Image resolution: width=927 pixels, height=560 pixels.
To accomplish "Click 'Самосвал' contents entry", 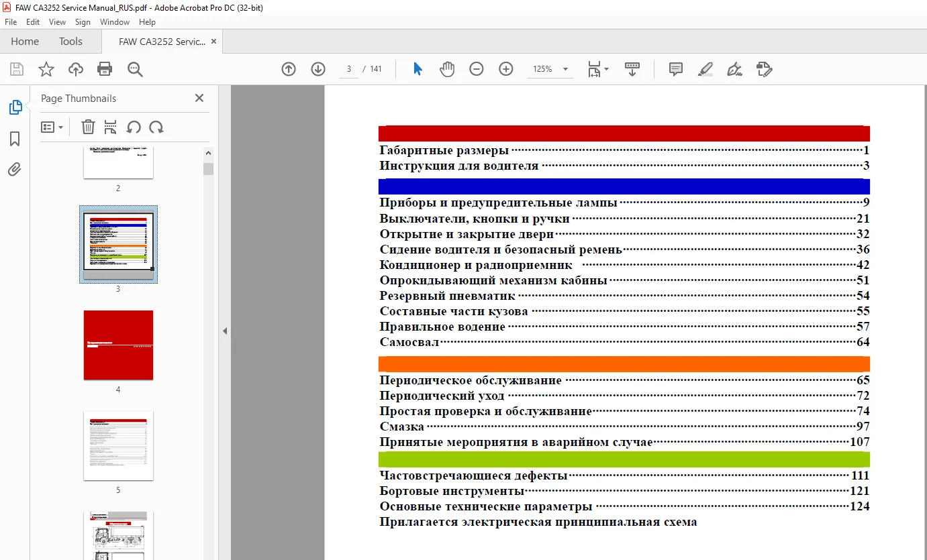I will [409, 342].
